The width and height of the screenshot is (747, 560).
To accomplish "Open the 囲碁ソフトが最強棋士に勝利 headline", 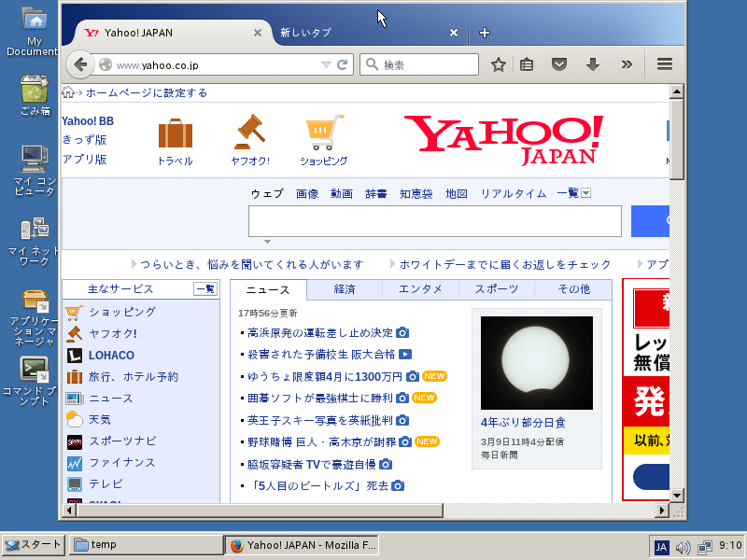I will (320, 399).
